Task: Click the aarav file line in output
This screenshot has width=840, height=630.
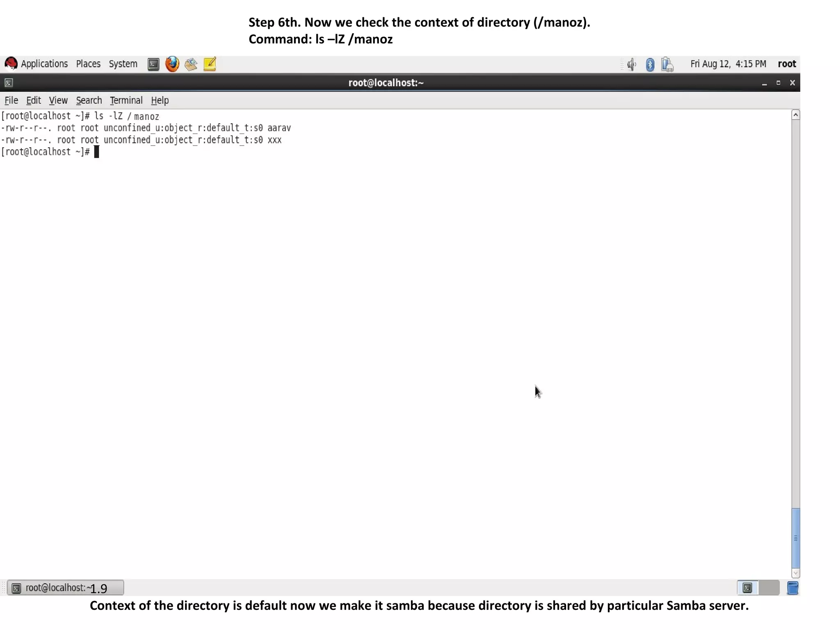Action: [146, 128]
